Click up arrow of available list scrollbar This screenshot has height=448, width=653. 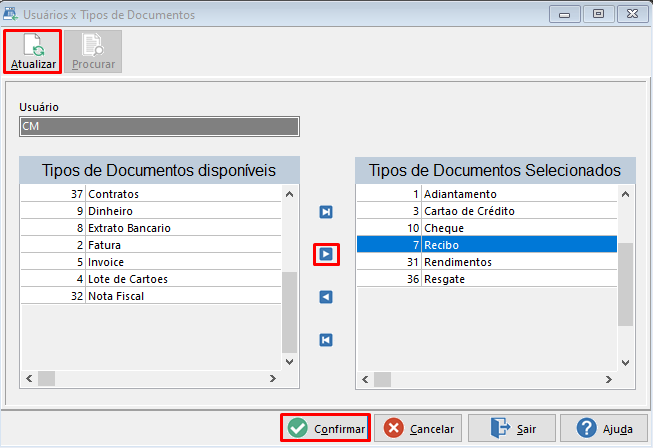(289, 194)
